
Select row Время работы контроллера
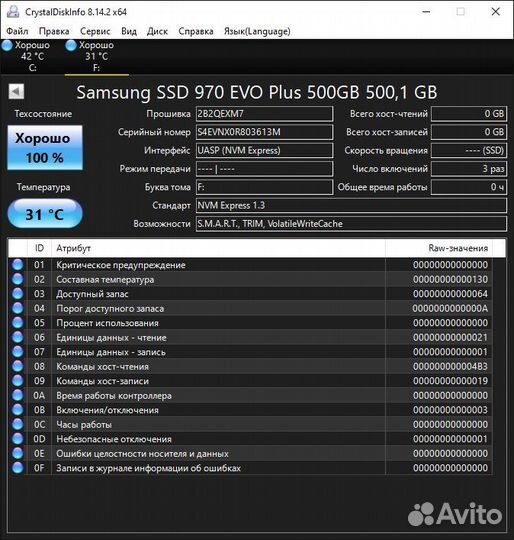[250, 395]
